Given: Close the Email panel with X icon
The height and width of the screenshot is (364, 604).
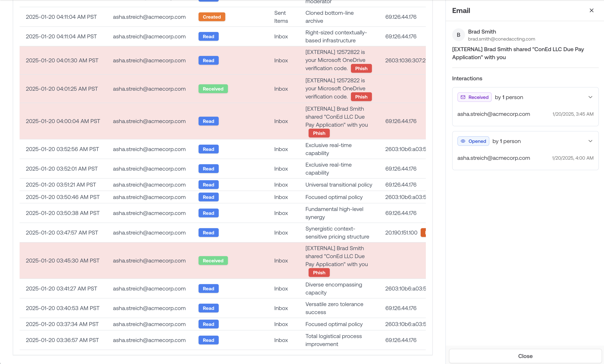Looking at the screenshot, I should [x=591, y=10].
